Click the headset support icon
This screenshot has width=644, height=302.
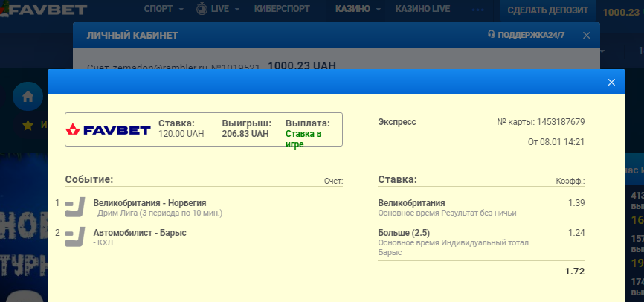tap(492, 34)
